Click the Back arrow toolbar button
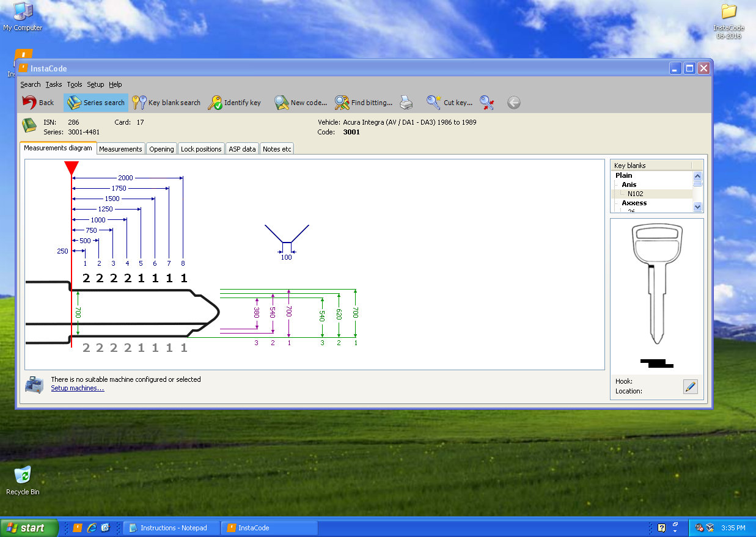 (38, 103)
